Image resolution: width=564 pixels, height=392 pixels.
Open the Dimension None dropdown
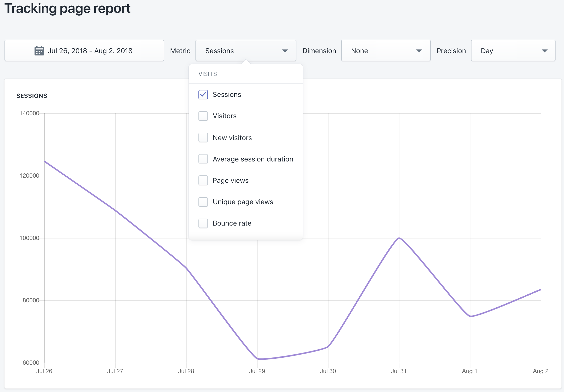point(378,51)
